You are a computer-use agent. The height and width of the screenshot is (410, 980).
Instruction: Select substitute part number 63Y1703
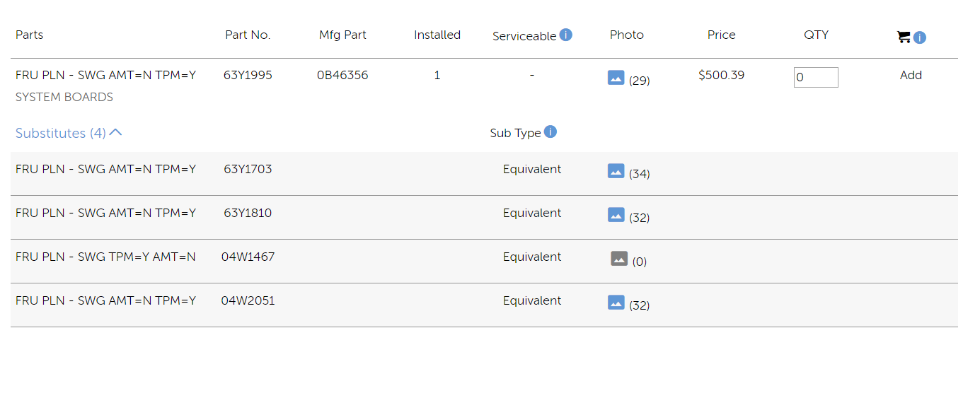pos(248,170)
